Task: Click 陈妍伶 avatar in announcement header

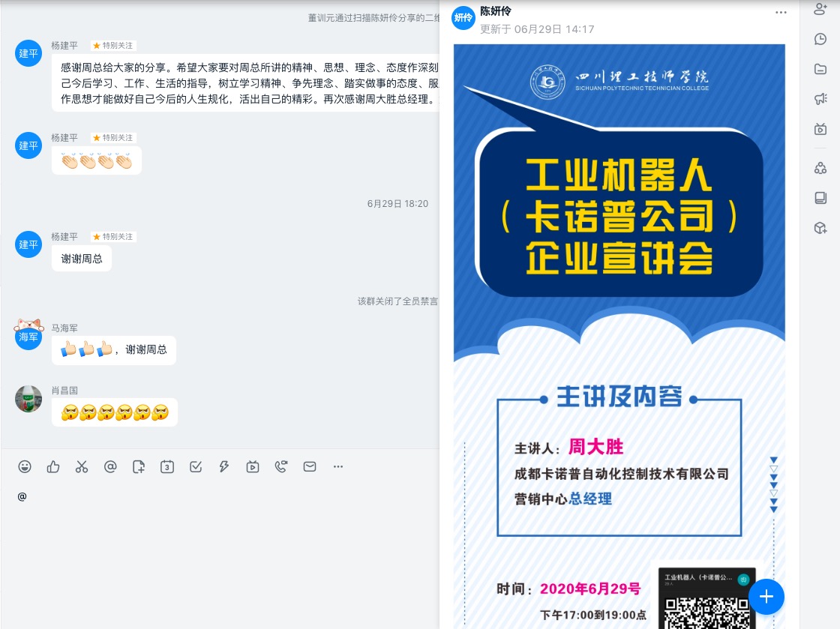Action: tap(463, 18)
